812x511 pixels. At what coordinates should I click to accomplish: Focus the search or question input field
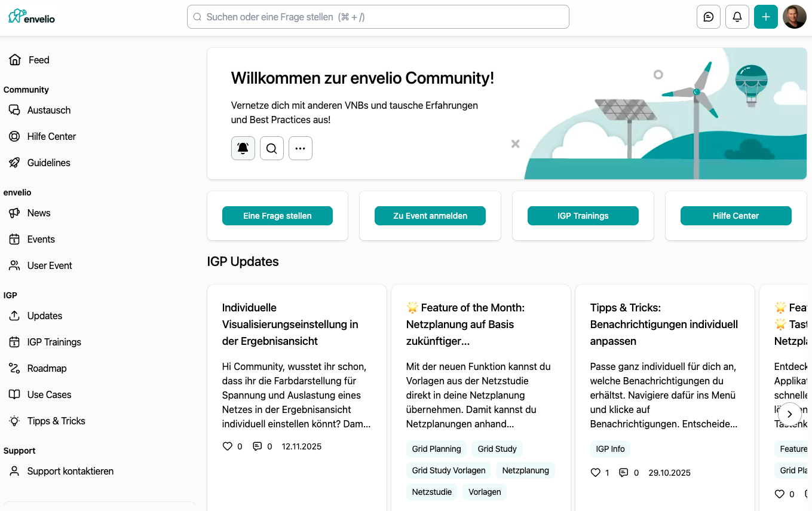(378, 17)
